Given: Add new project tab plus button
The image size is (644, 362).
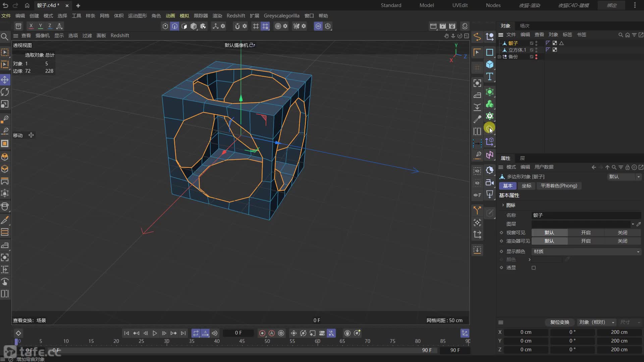Looking at the screenshot, I should coord(78,5).
